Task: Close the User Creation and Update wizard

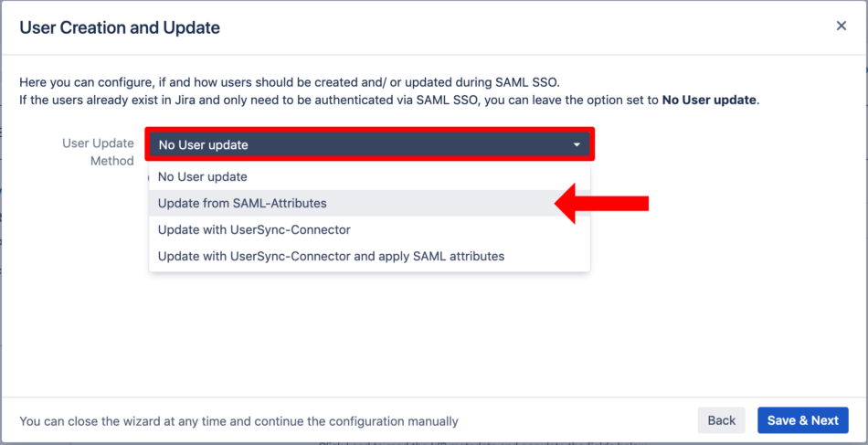Action: [842, 26]
